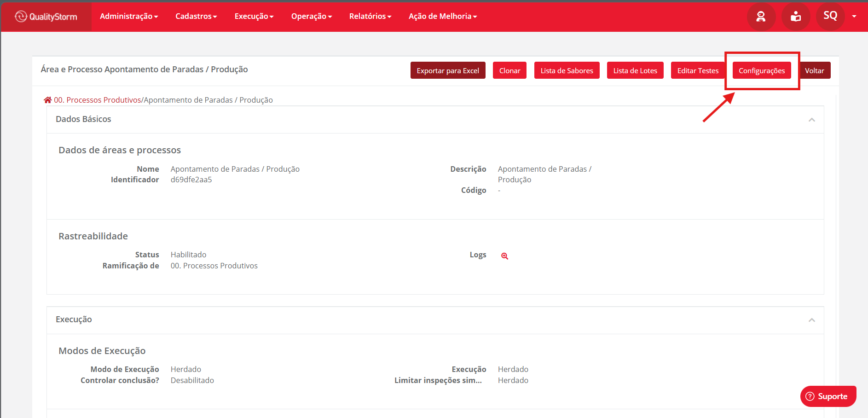Expand the Ação de Melhoria menu
The image size is (868, 418).
[x=443, y=16]
